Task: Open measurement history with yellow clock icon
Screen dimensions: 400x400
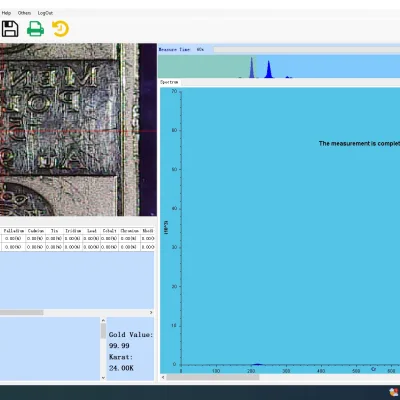Action: point(60,29)
